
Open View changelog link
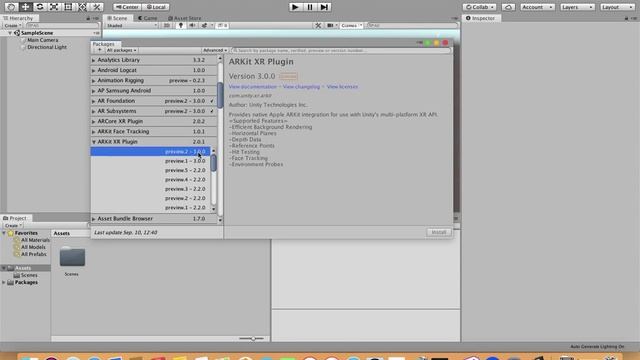pyautogui.click(x=301, y=87)
